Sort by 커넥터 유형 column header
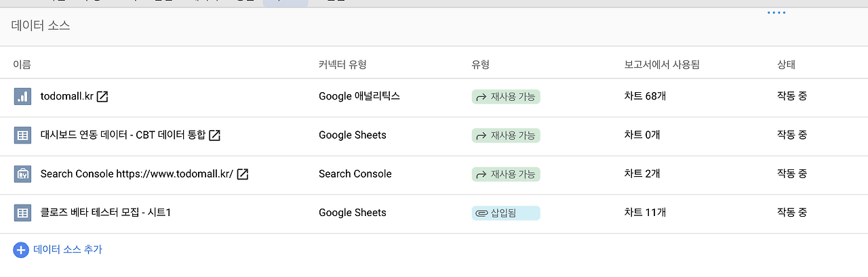This screenshot has width=868, height=277. tap(342, 65)
